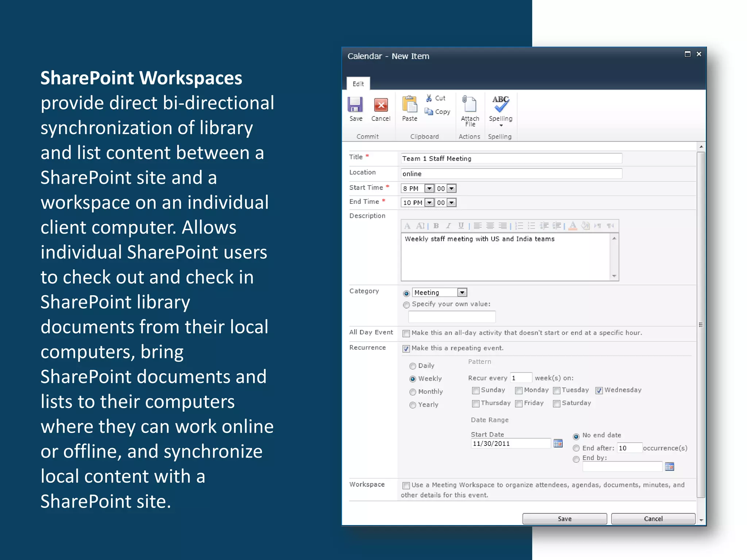747x560 pixels.
Task: Center the description text
Action: [x=490, y=226]
